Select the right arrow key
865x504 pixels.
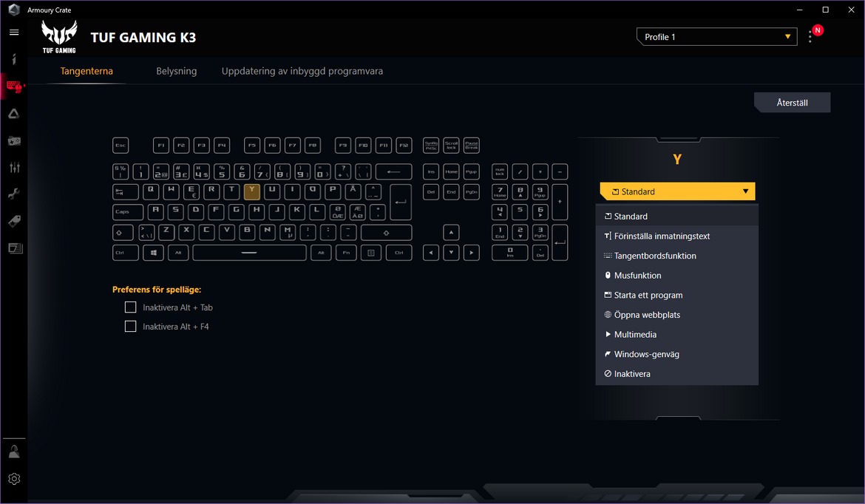point(472,253)
